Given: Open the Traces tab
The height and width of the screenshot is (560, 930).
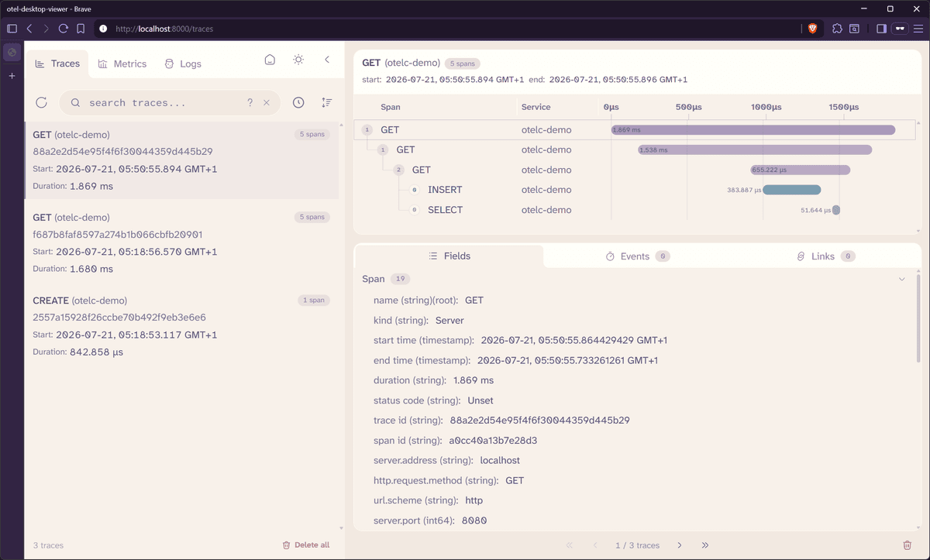Looking at the screenshot, I should coord(57,64).
